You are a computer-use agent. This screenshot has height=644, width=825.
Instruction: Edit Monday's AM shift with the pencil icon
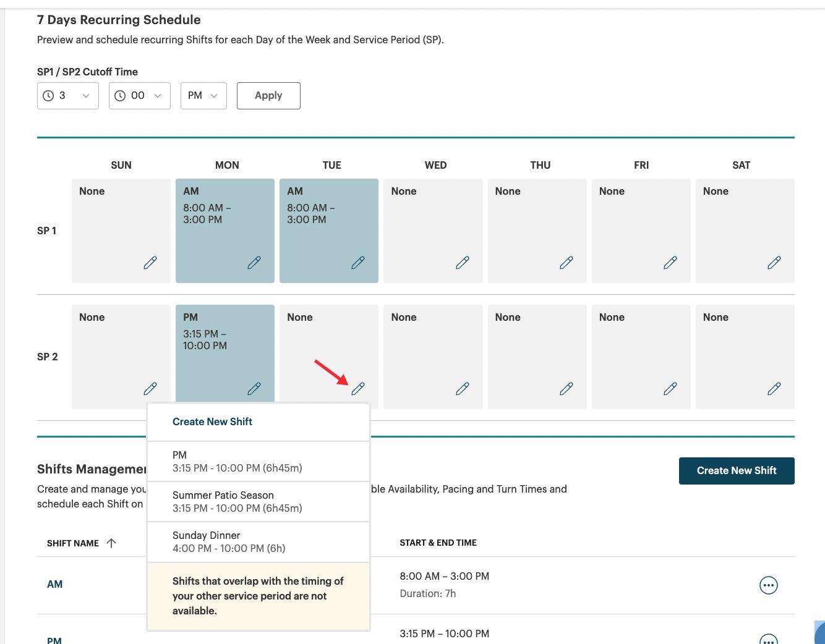click(254, 263)
